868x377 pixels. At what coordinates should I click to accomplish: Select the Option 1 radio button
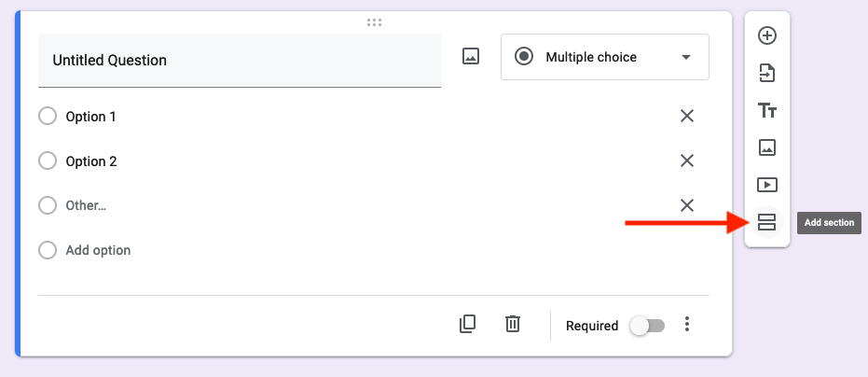coord(48,117)
